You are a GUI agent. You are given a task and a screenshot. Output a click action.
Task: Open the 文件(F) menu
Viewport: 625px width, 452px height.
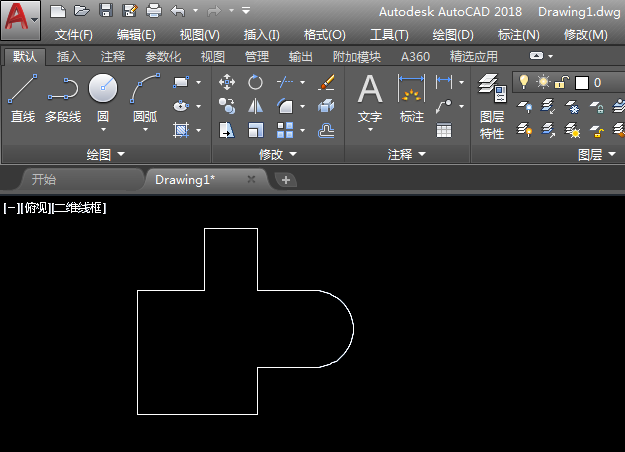(74, 35)
